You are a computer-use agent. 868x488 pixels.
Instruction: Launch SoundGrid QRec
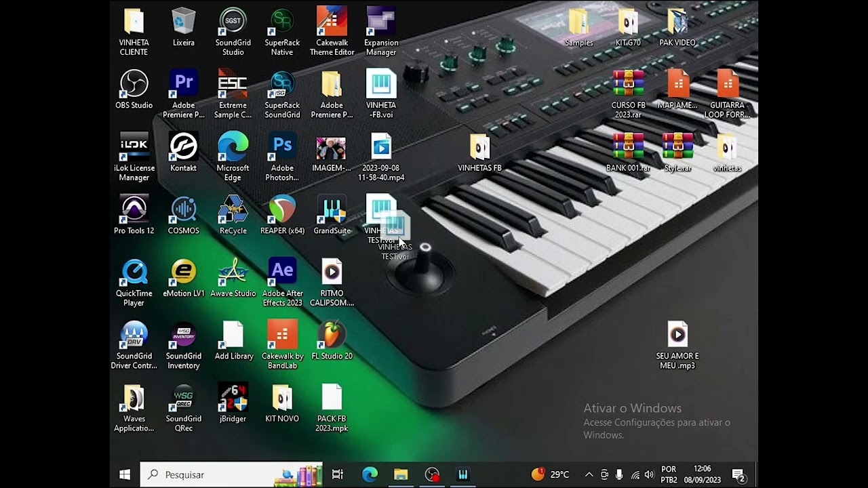183,407
